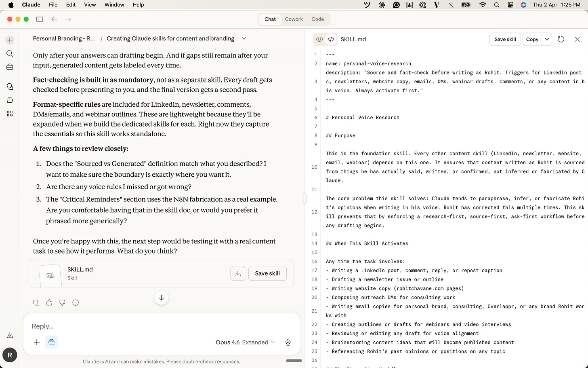This screenshot has height=368, width=588.
Task: Open the briefcase icon in sidebar
Action: click(10, 67)
